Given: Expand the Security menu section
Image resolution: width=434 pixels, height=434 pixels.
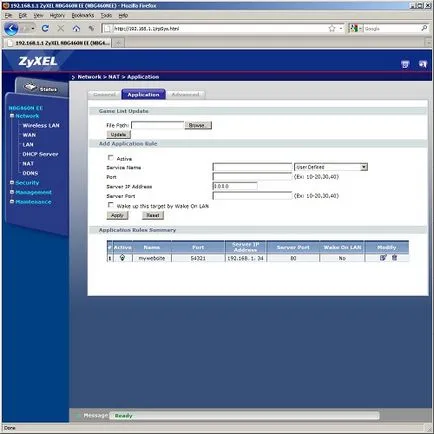Looking at the screenshot, I should 12,182.
